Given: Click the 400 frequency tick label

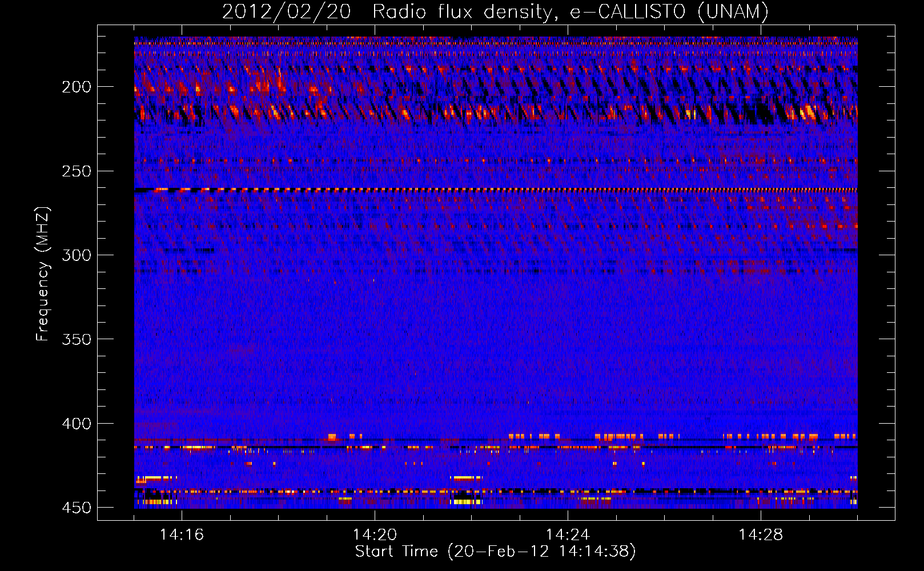Looking at the screenshot, I should [77, 424].
